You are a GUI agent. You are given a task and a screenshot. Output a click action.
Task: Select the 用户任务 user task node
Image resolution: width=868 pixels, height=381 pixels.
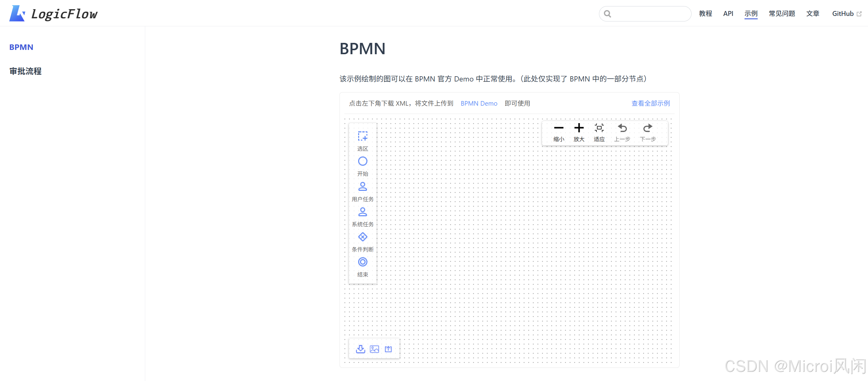pyautogui.click(x=362, y=187)
